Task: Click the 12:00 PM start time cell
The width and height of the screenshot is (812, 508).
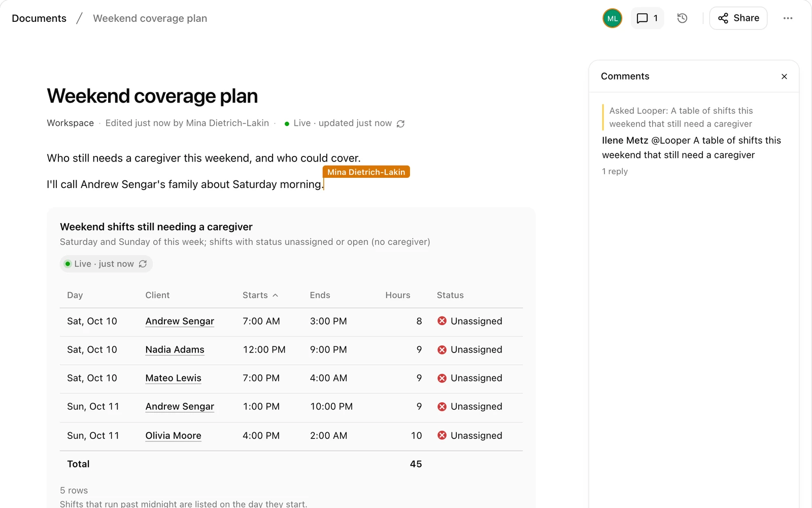Action: pos(264,350)
